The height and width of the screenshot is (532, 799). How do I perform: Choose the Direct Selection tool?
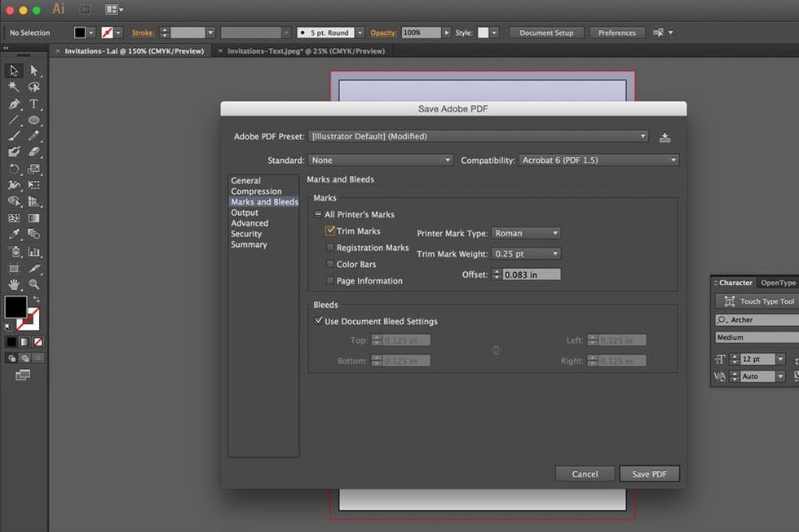tap(34, 71)
